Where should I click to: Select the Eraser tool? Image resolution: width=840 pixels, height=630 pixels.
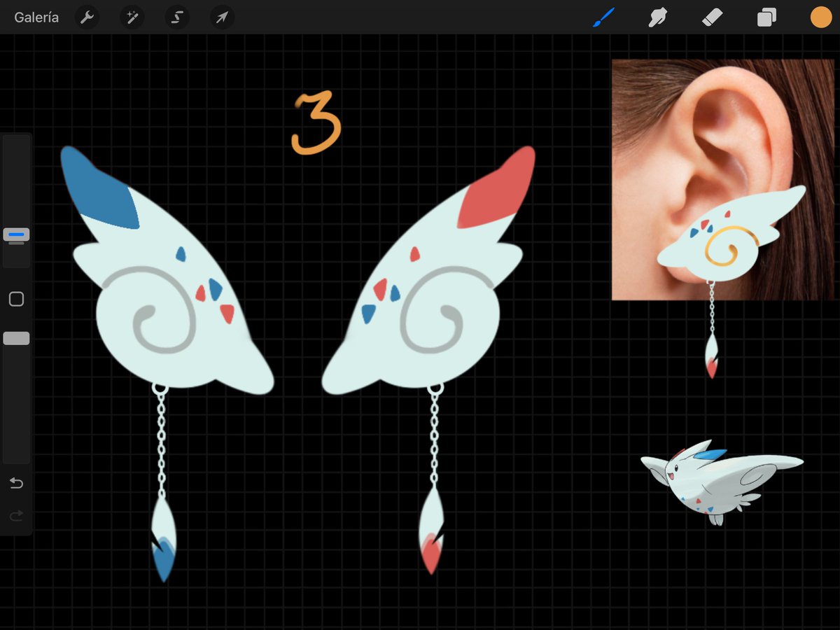(x=712, y=17)
